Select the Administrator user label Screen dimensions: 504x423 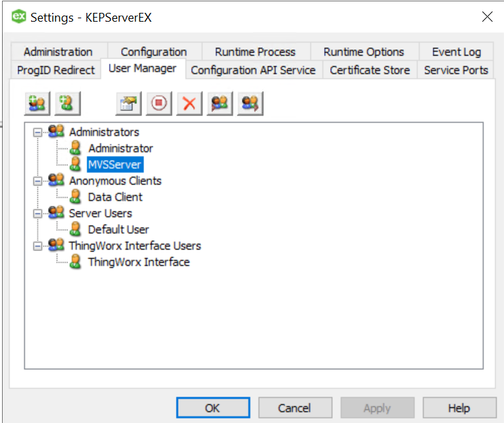coord(120,148)
